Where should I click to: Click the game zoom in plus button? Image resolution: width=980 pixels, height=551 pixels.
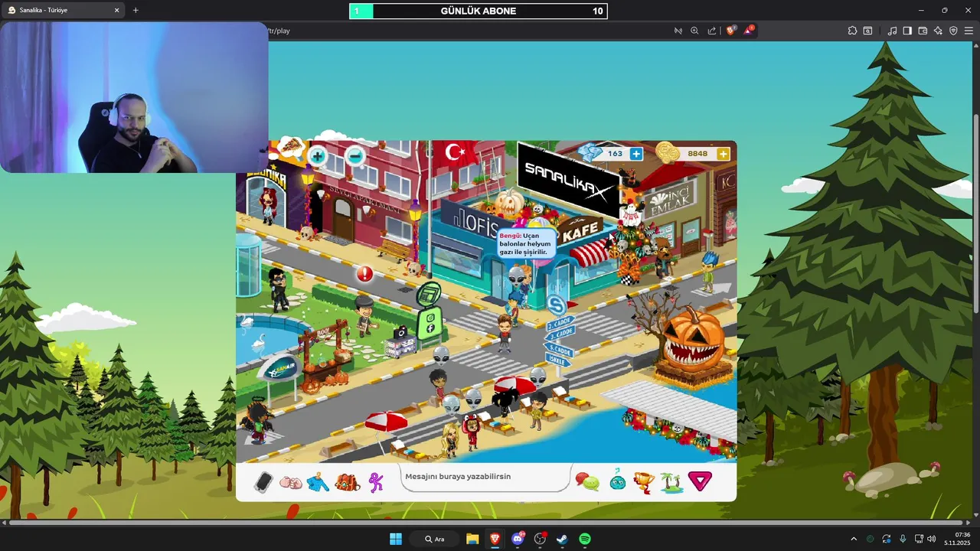click(x=317, y=156)
